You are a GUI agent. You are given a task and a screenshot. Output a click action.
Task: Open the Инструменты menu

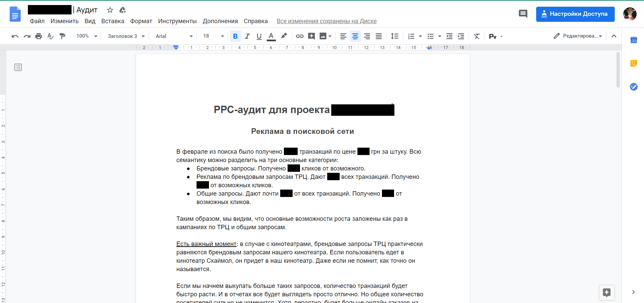pos(177,21)
